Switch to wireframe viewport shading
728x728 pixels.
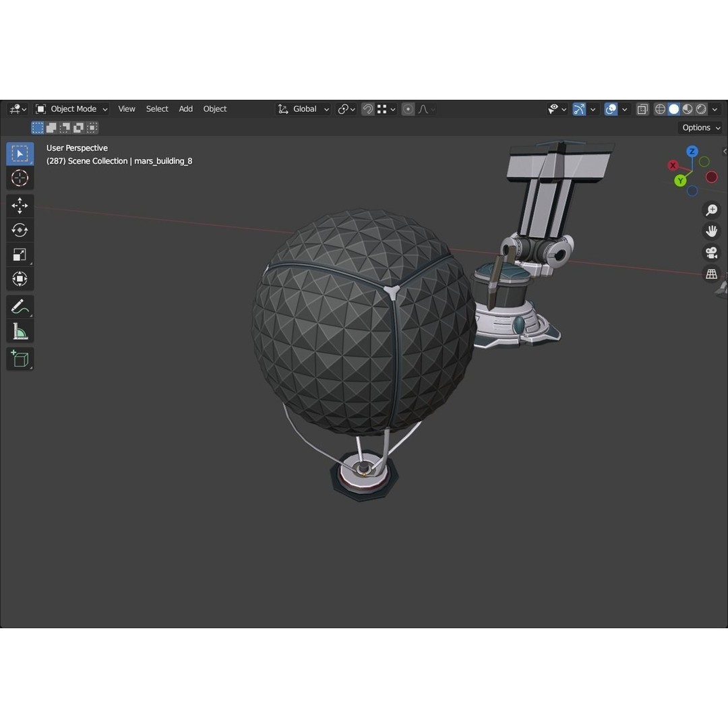(660, 109)
